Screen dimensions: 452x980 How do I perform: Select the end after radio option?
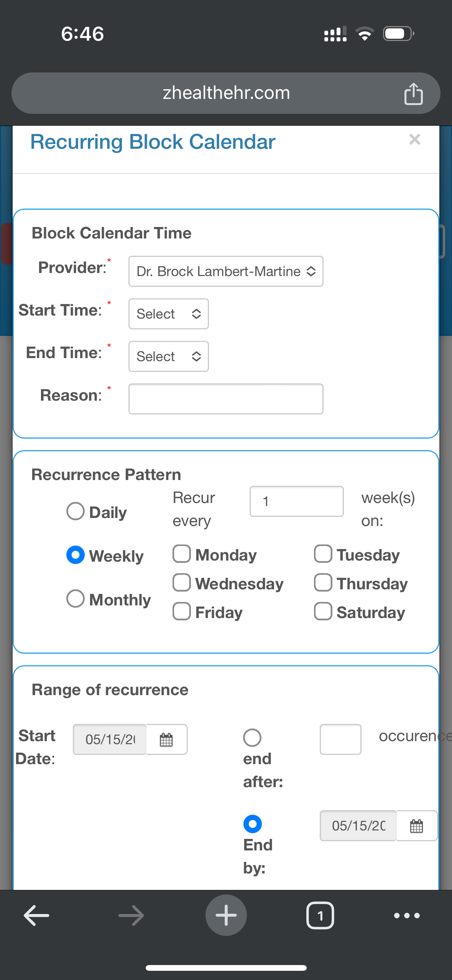(252, 738)
